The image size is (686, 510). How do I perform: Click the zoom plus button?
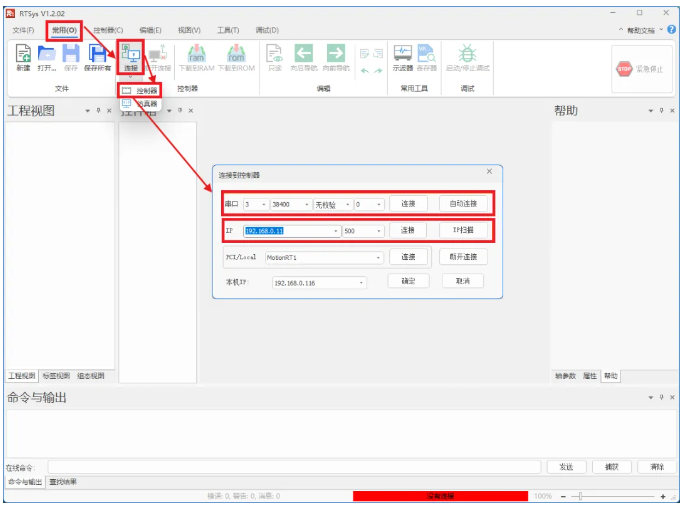click(663, 496)
